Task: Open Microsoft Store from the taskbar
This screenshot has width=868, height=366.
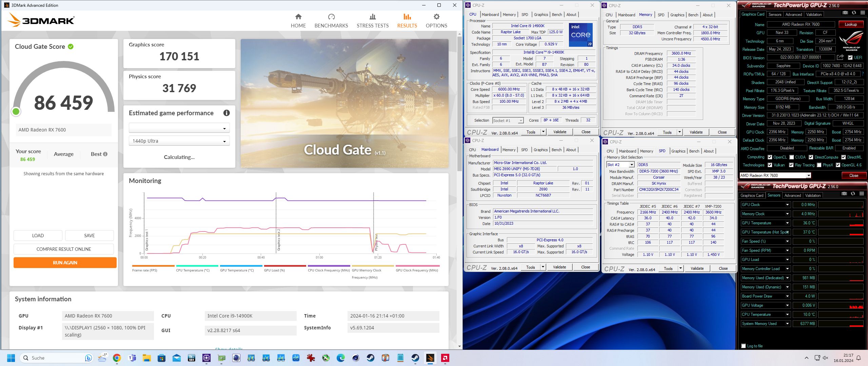Action: point(162,358)
